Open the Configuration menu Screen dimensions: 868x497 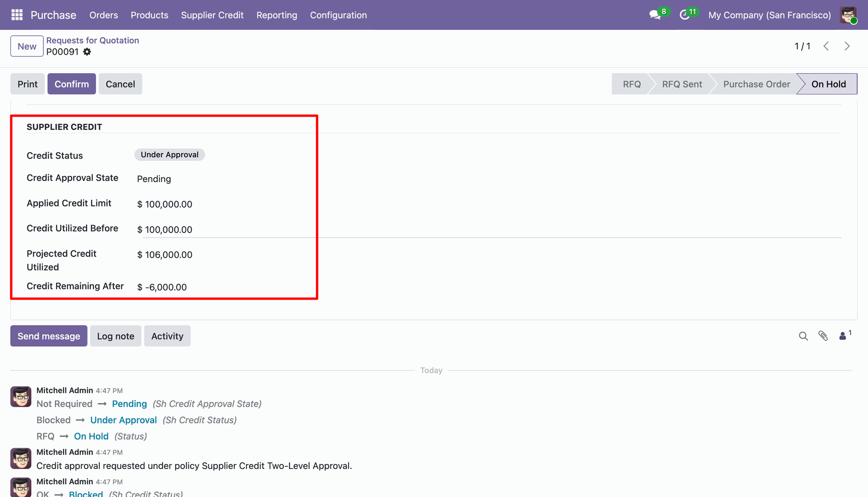[338, 15]
